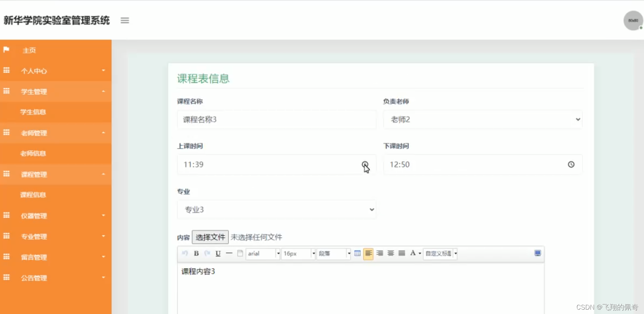The width and height of the screenshot is (644, 314).
Task: Click grid icon beside 仪器管理
Action: click(7, 215)
